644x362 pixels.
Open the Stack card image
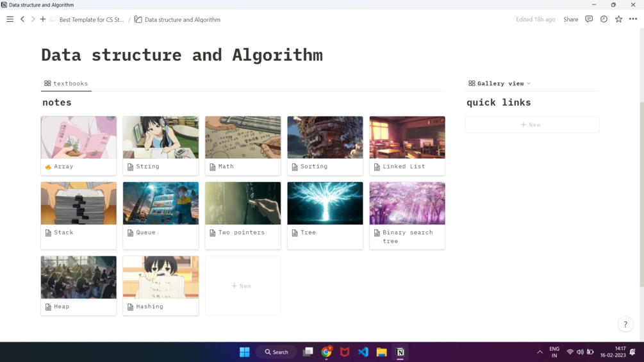(78, 203)
